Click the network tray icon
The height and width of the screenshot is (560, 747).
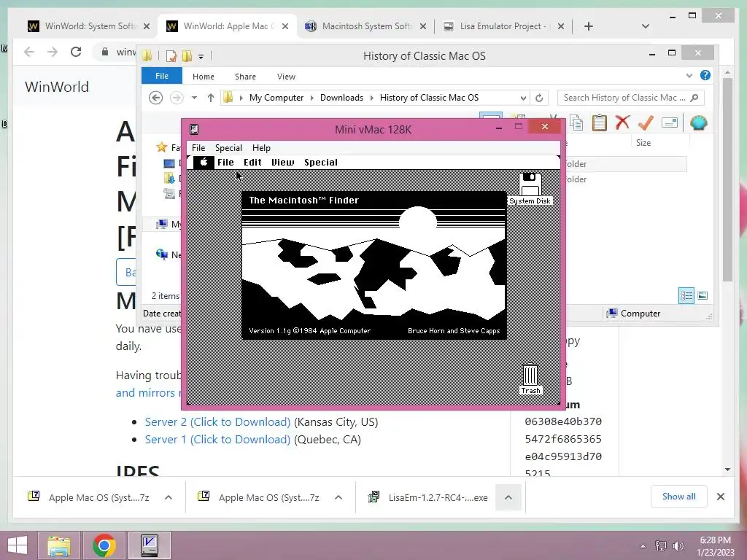click(x=661, y=546)
